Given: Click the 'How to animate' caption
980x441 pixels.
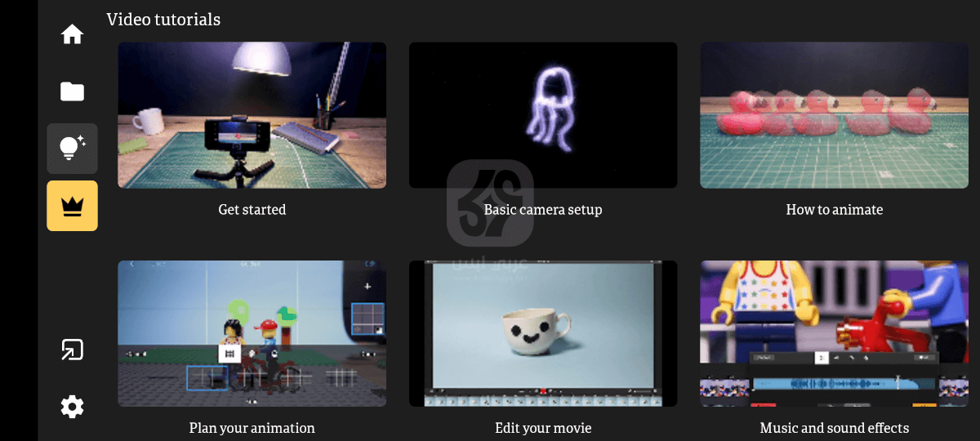Looking at the screenshot, I should click(835, 210).
